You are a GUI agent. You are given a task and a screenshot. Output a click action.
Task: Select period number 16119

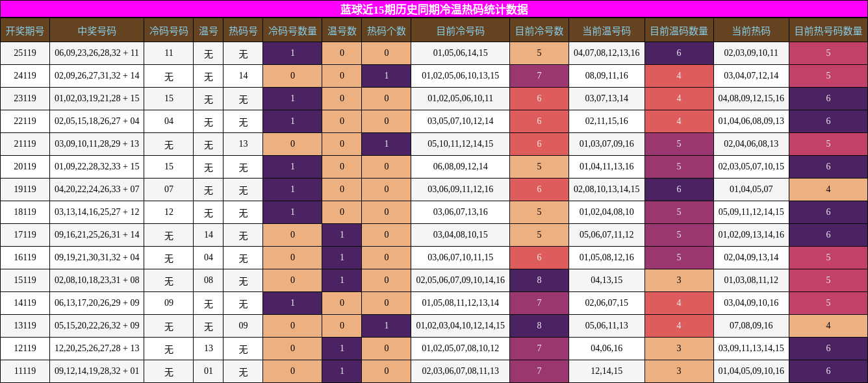click(25, 258)
